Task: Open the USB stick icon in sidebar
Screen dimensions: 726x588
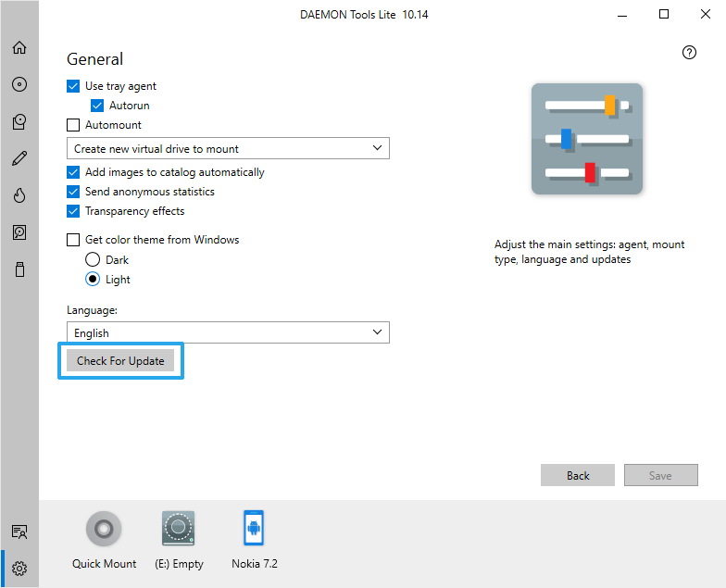Action: click(19, 269)
